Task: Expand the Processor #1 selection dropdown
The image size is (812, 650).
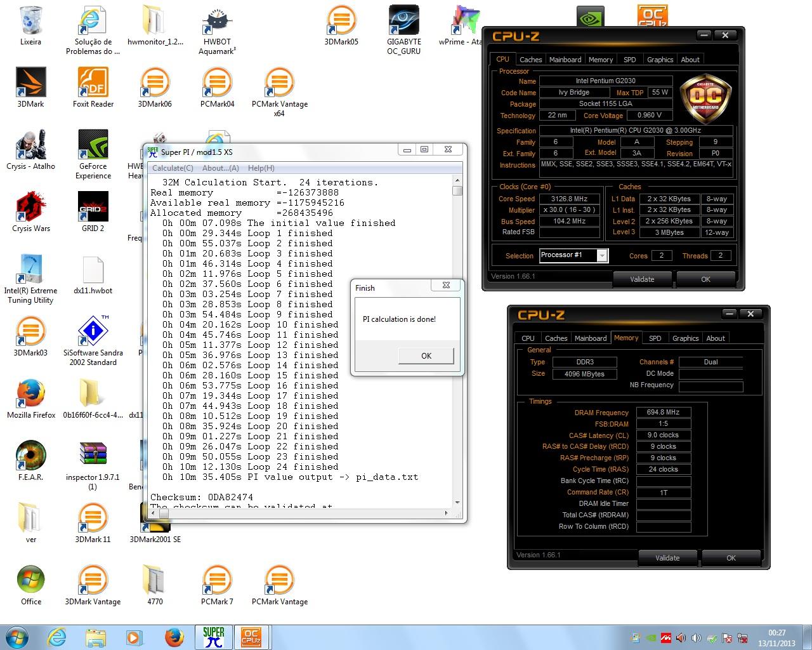Action: click(x=602, y=255)
